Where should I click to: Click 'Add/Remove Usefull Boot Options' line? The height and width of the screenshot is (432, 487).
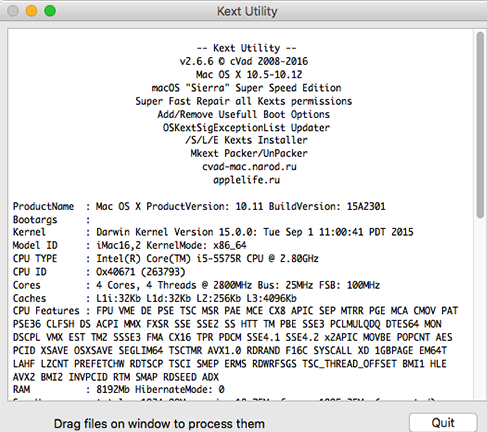[x=244, y=114]
